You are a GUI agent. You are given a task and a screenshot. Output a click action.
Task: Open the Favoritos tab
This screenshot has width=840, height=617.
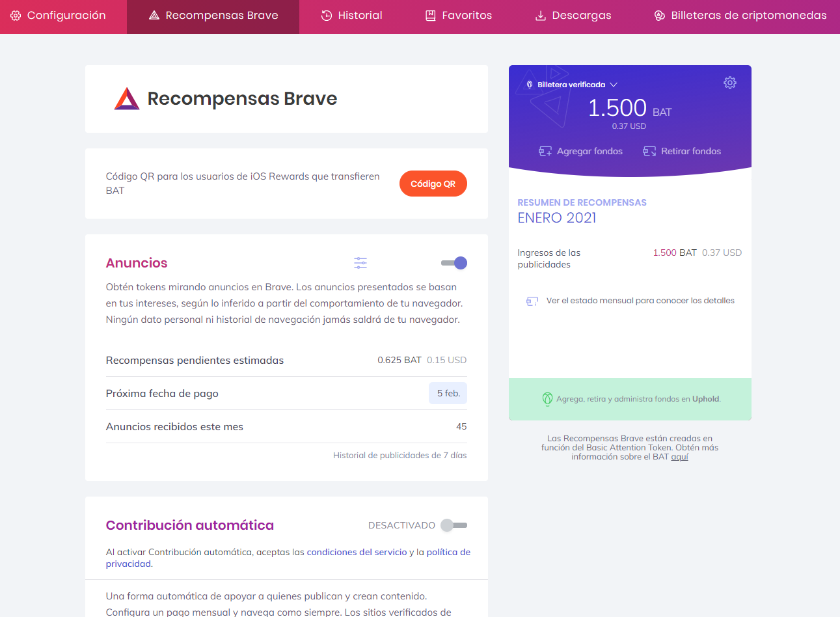point(459,16)
